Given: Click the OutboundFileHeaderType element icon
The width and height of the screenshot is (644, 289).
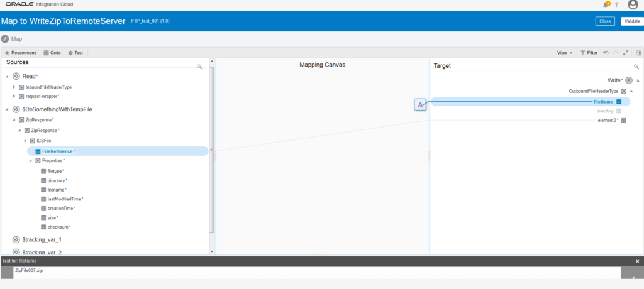Looking at the screenshot, I should click(x=623, y=91).
